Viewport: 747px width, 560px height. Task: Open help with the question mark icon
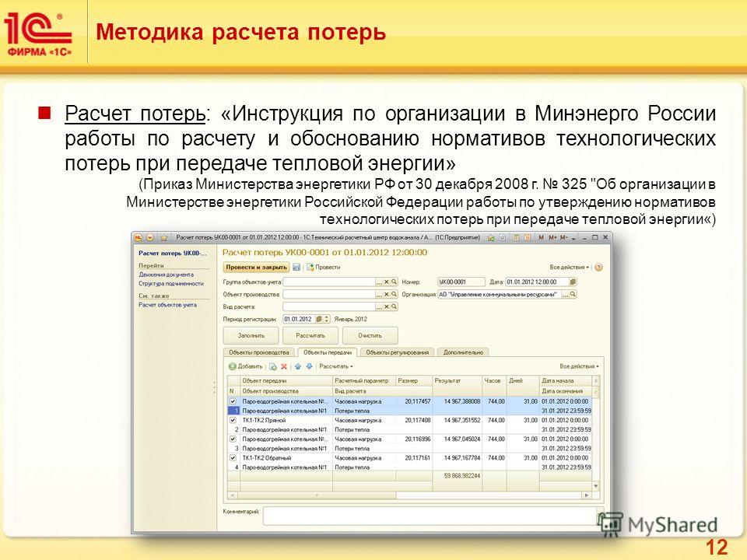pyautogui.click(x=599, y=267)
